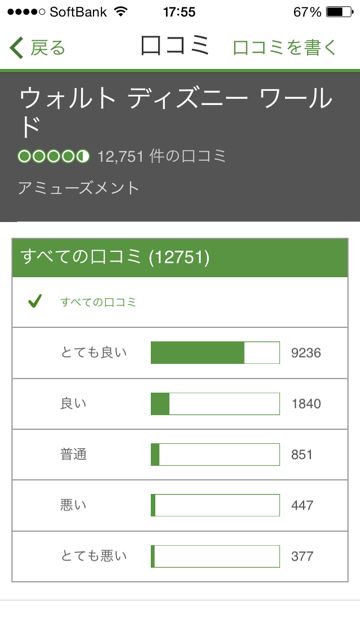The height and width of the screenshot is (640, 360).
Task: Tap the Wi-Fi status icon
Action: [121, 12]
